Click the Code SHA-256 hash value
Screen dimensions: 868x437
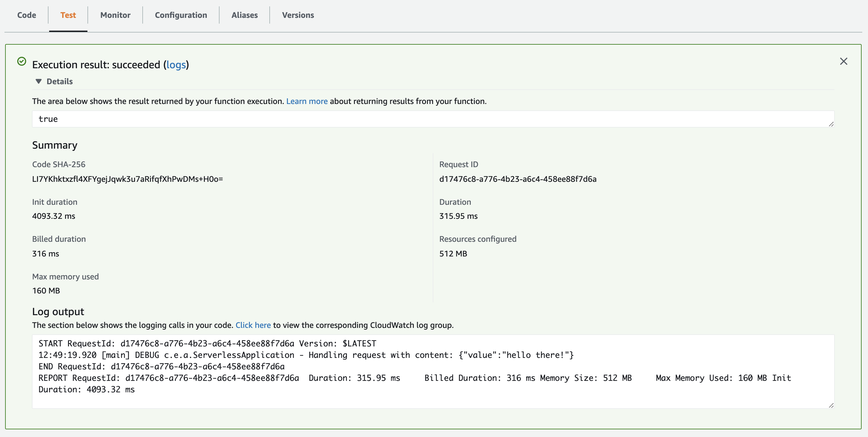[127, 179]
